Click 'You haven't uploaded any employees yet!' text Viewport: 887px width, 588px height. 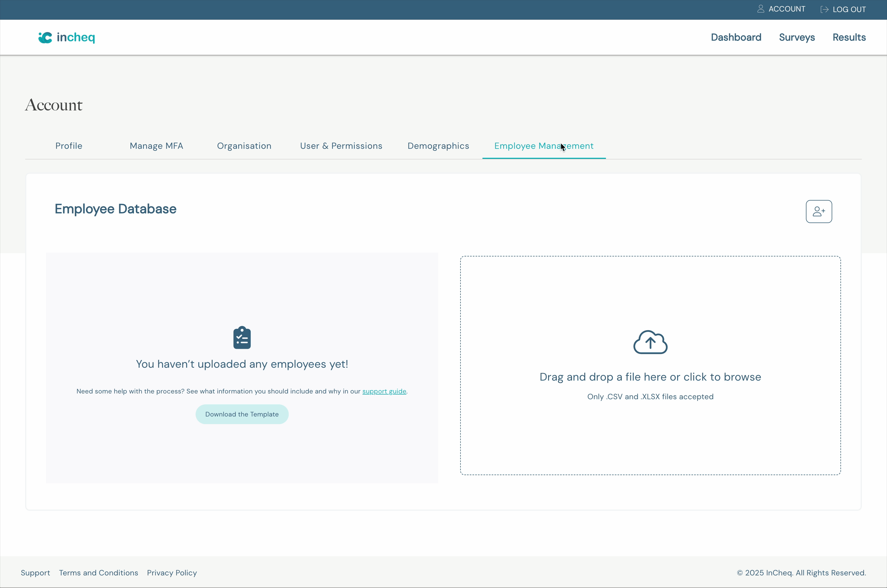point(242,364)
